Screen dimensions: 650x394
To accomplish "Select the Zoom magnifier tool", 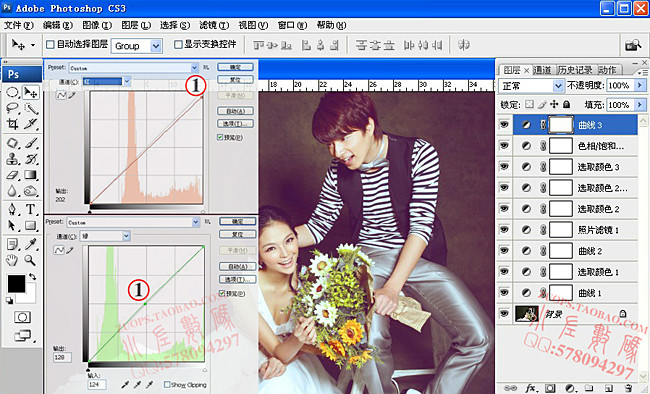I will click(30, 260).
